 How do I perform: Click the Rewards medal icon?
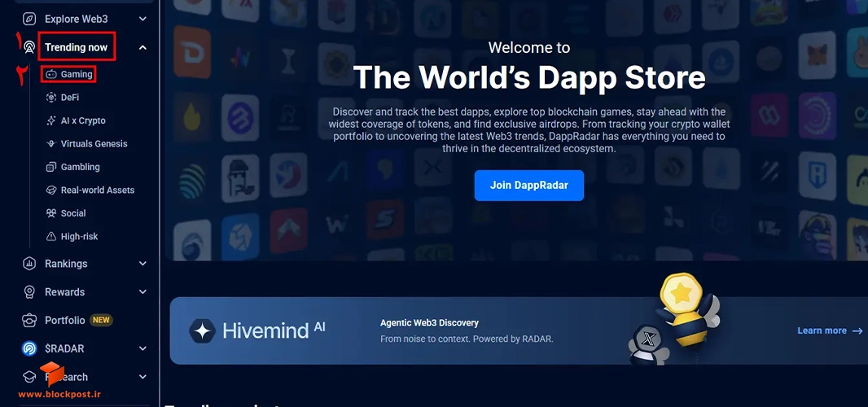[x=28, y=292]
